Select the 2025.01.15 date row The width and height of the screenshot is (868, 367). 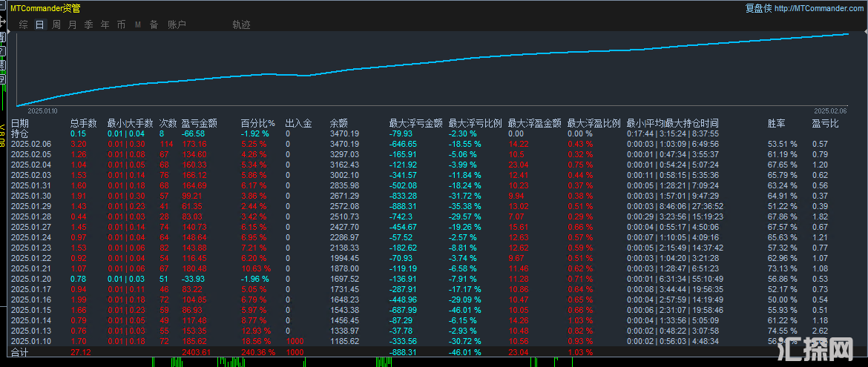click(x=32, y=311)
